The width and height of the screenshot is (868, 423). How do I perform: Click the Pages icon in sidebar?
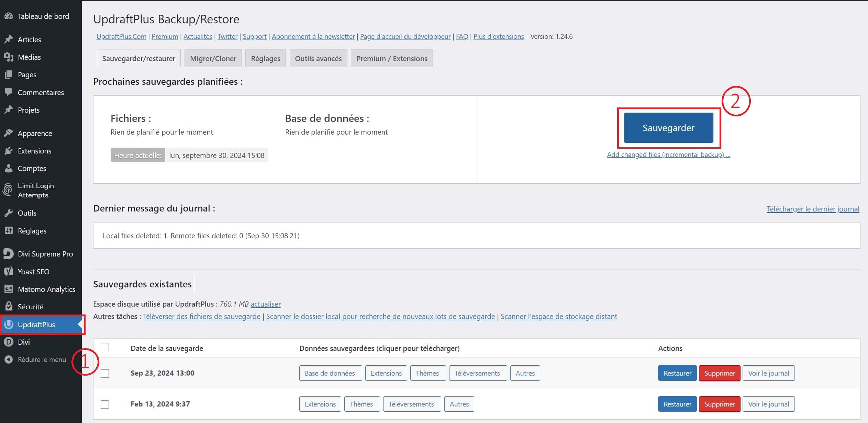(9, 75)
